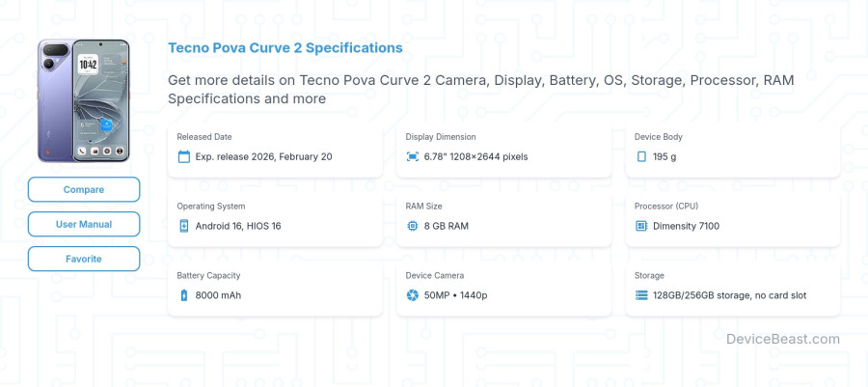Click the "Display Dimension" label
Image resolution: width=868 pixels, height=387 pixels.
(441, 137)
